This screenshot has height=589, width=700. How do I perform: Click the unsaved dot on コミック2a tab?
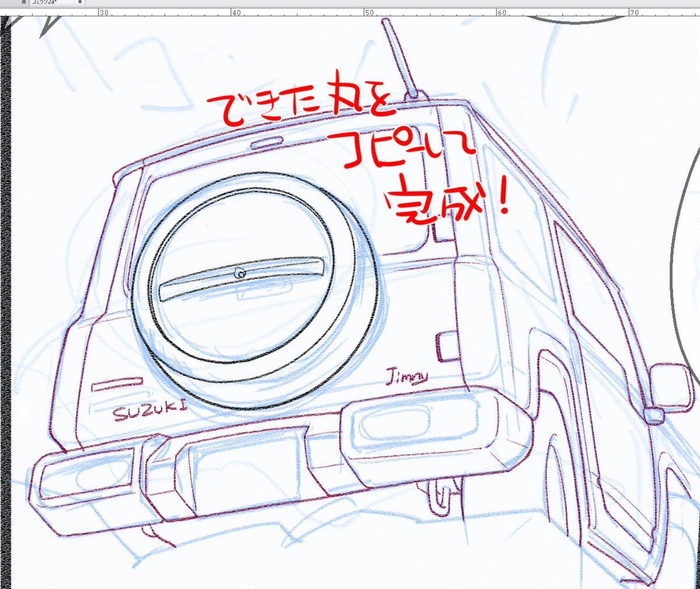[x=80, y=2]
